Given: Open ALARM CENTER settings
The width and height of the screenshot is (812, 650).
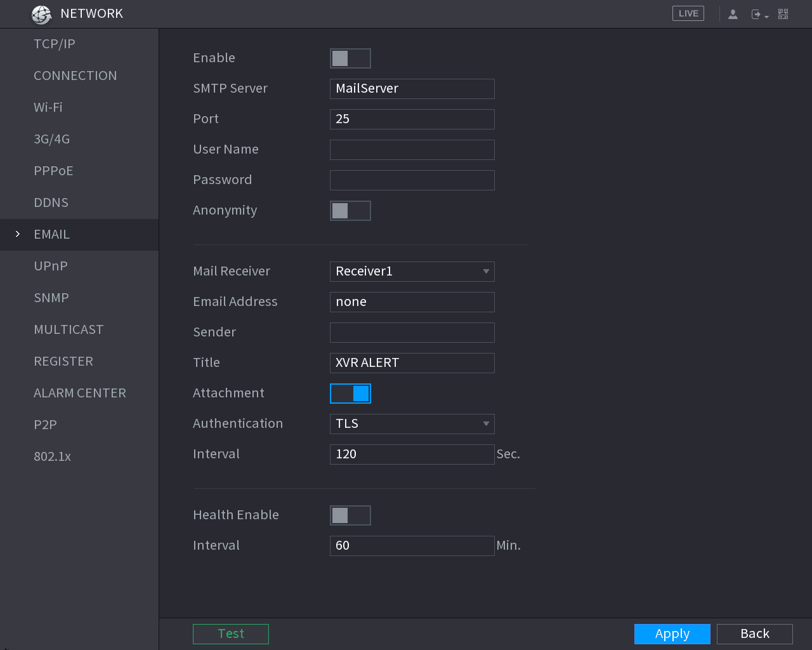Looking at the screenshot, I should 79,393.
